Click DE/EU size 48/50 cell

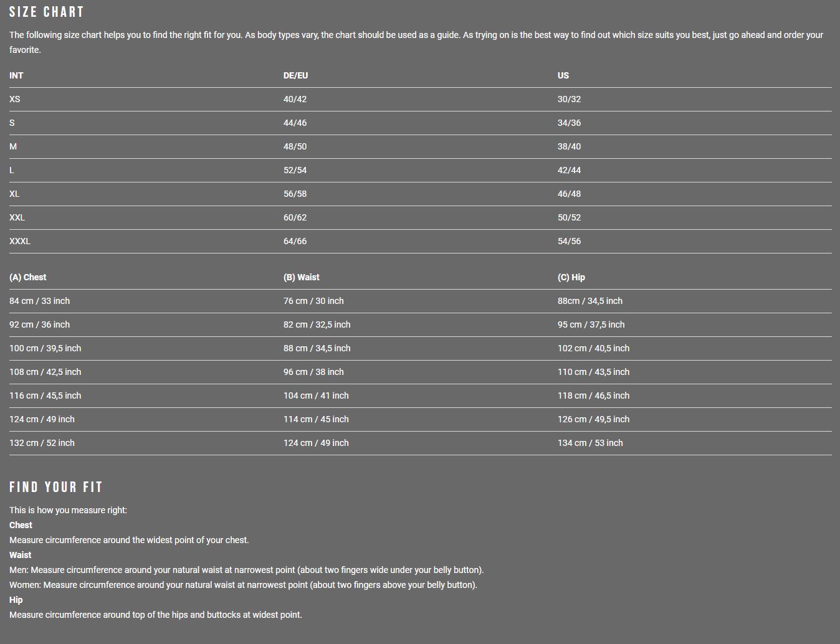point(295,146)
